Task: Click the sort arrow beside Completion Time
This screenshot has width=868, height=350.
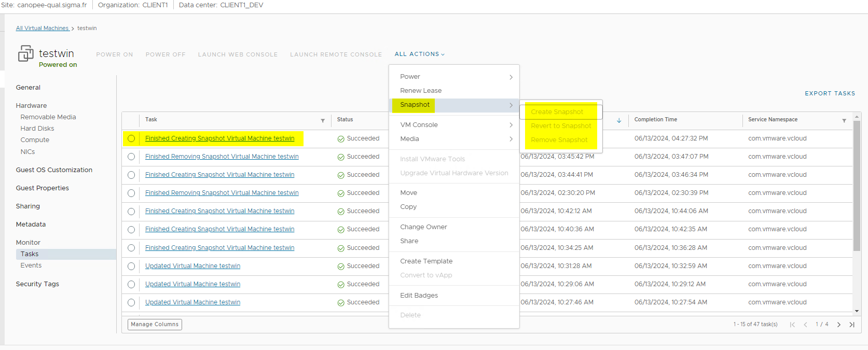Action: 619,120
